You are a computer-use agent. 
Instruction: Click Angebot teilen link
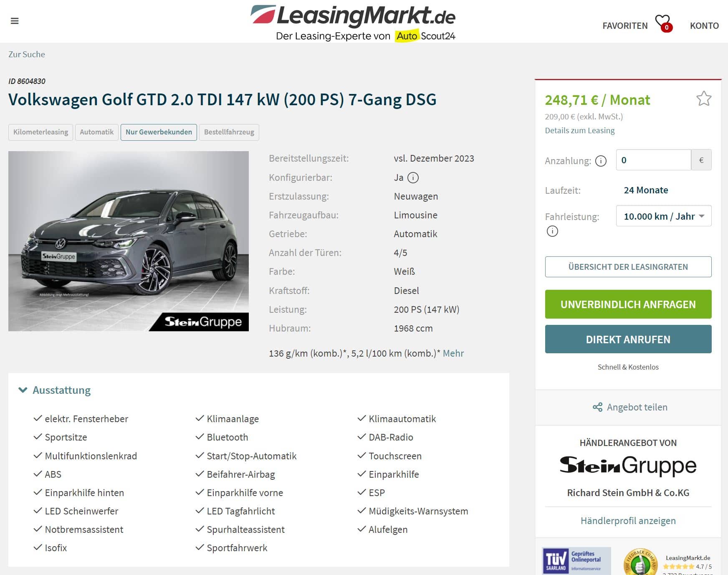637,407
